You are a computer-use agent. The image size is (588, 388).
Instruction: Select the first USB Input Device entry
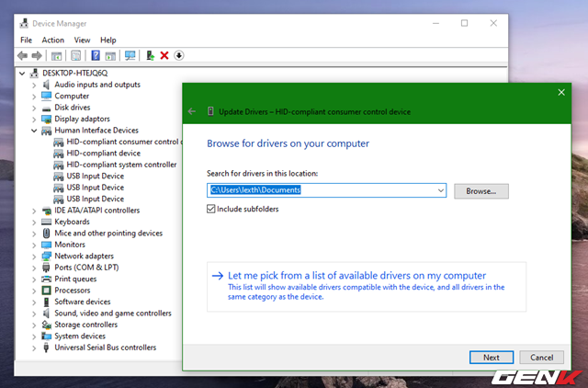[96, 176]
